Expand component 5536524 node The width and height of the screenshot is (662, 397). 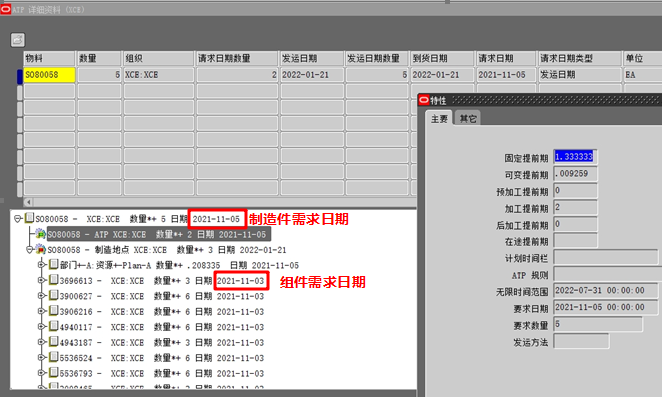click(x=41, y=357)
